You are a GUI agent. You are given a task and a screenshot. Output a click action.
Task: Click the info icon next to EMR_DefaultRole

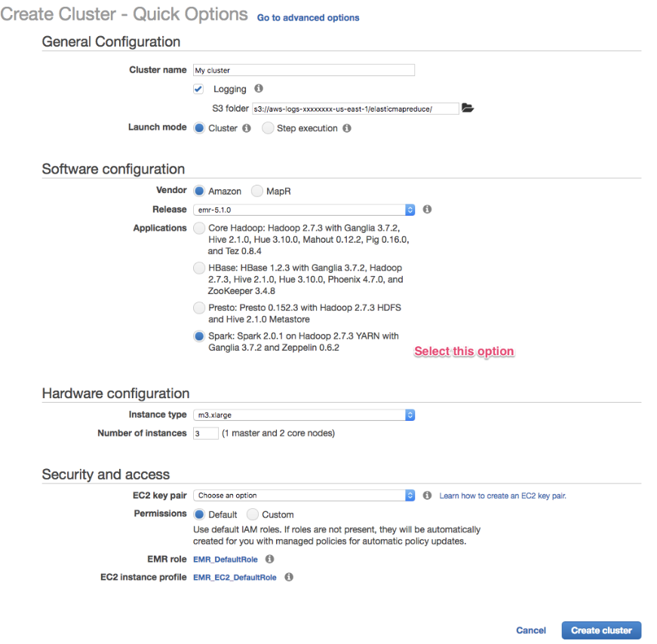pyautogui.click(x=269, y=560)
